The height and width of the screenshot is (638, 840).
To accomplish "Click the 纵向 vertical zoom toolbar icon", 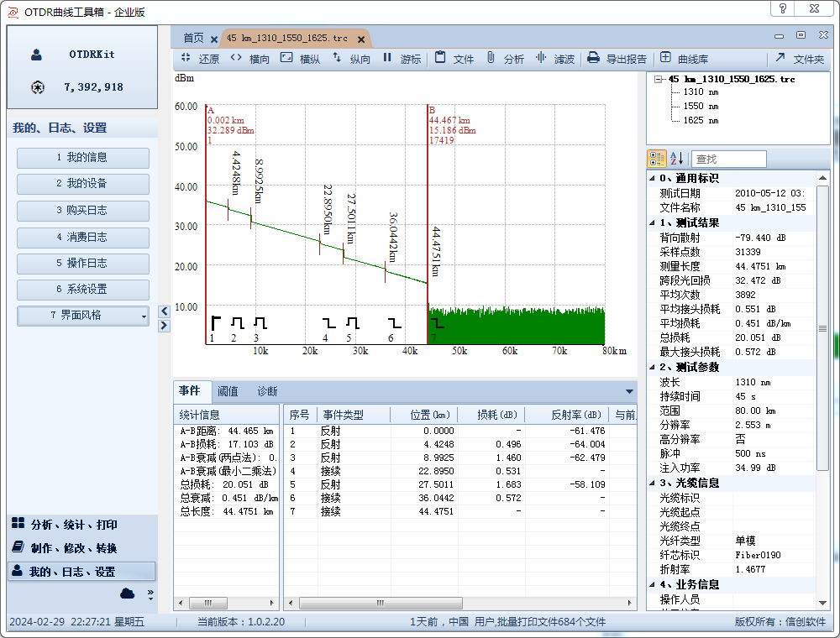I will [x=336, y=59].
